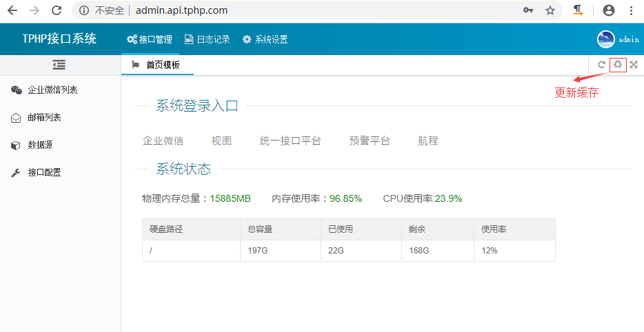Click the update cache recycle icon
Viewport: 644px width, 332px height.
coord(618,65)
